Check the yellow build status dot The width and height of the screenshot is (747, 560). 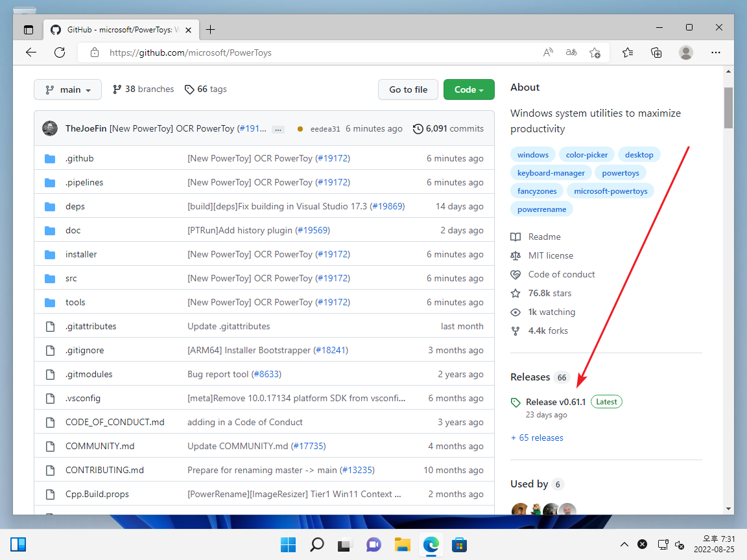coord(300,129)
